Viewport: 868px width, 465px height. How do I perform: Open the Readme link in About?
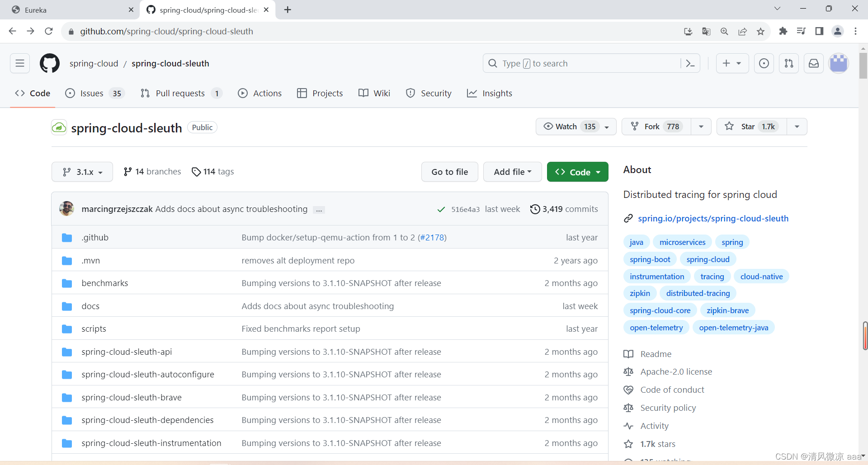(656, 354)
